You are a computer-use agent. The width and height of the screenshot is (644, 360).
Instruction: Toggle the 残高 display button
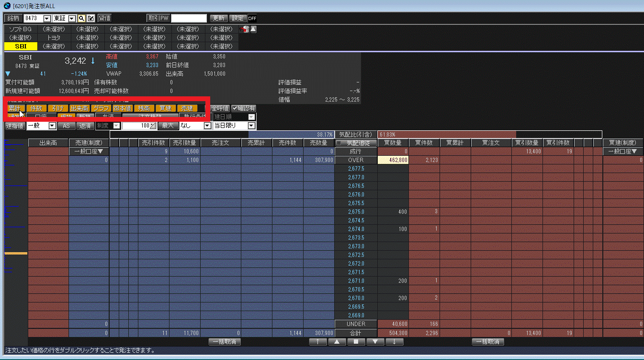click(144, 108)
